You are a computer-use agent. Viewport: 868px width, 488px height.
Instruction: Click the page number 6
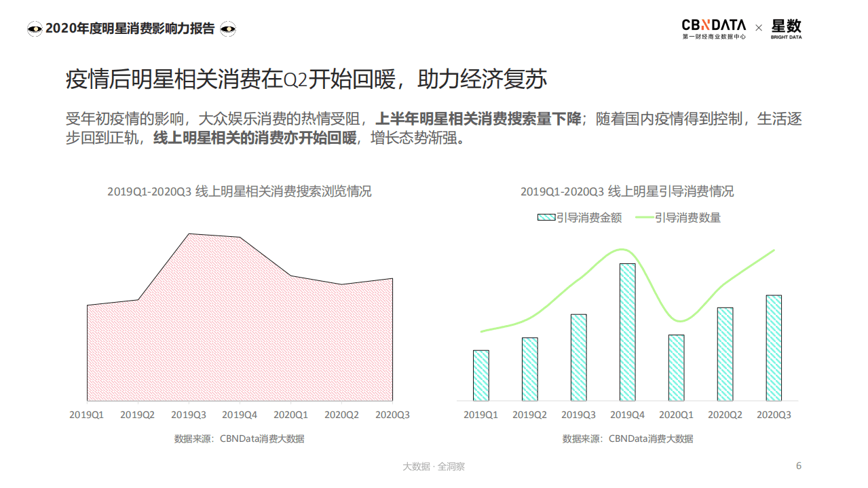pyautogui.click(x=797, y=466)
